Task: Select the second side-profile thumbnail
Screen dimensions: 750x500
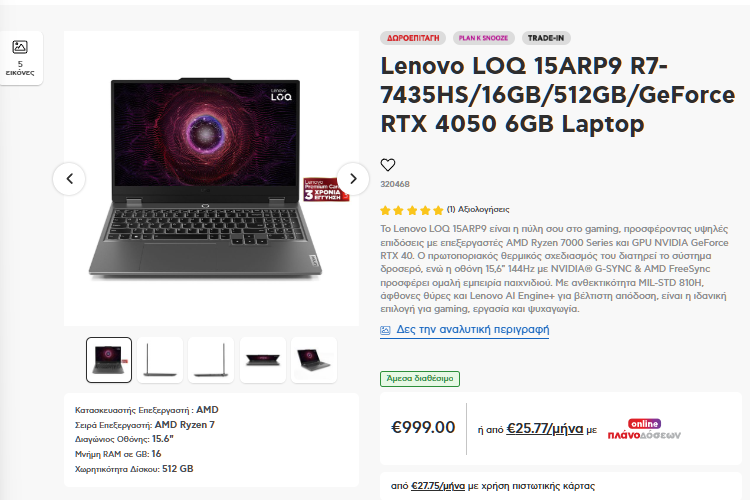Action: coord(160,360)
